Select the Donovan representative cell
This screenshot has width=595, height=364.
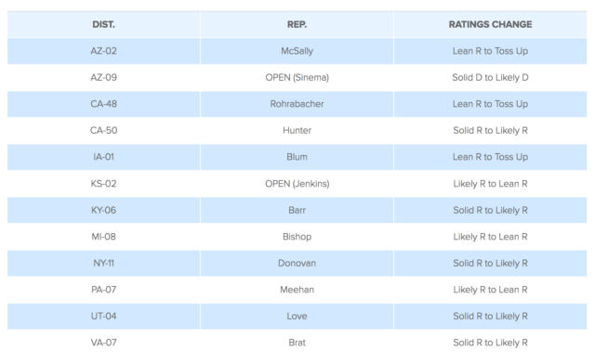[x=297, y=263]
